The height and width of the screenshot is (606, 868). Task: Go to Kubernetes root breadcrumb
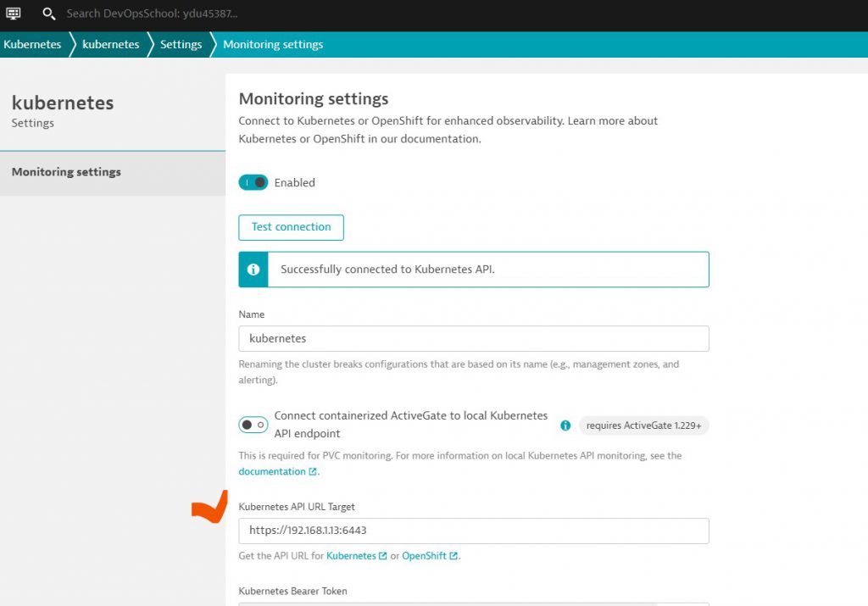[x=32, y=44]
